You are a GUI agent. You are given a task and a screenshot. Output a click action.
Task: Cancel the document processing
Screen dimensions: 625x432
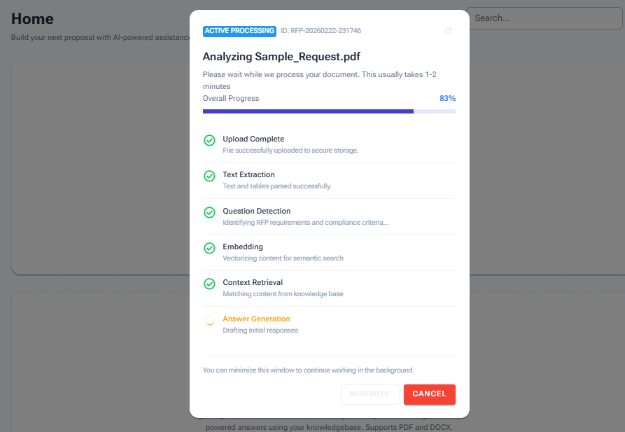pyautogui.click(x=429, y=394)
